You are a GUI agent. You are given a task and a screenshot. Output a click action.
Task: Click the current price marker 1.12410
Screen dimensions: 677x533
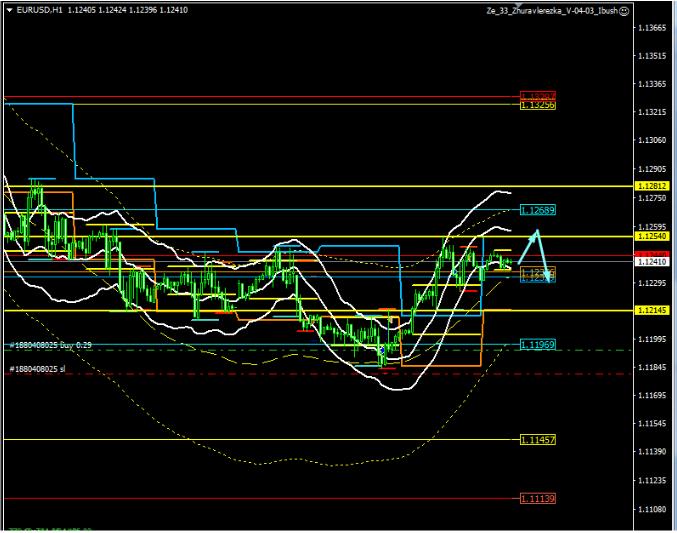point(653,262)
